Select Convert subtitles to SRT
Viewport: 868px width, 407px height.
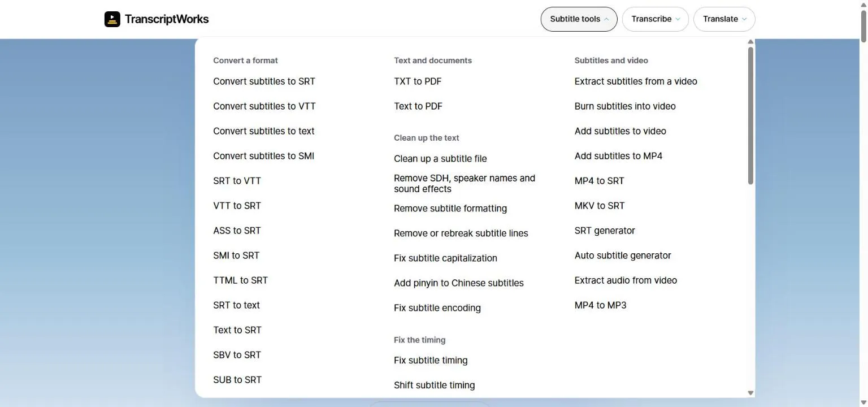click(264, 81)
